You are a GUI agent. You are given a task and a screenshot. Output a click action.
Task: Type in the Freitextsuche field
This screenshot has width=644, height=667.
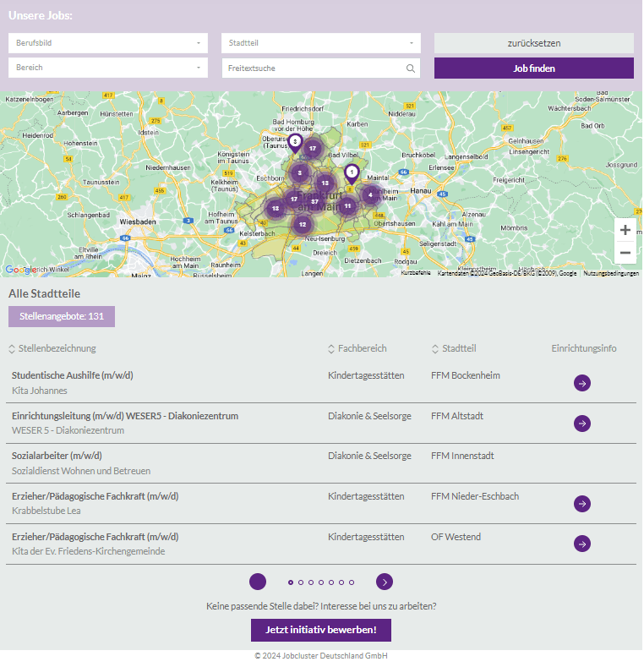[x=311, y=68]
